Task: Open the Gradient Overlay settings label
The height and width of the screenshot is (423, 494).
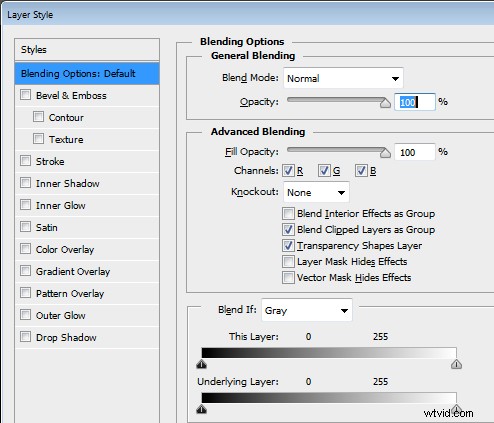Action: pos(73,272)
